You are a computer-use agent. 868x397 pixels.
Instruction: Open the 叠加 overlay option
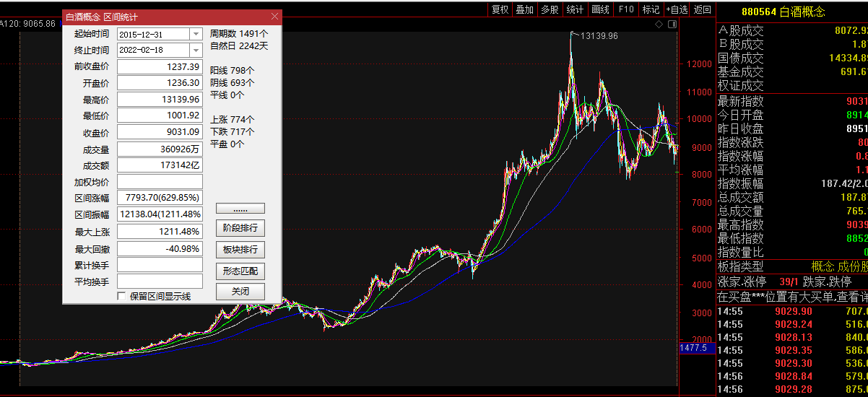(x=525, y=9)
